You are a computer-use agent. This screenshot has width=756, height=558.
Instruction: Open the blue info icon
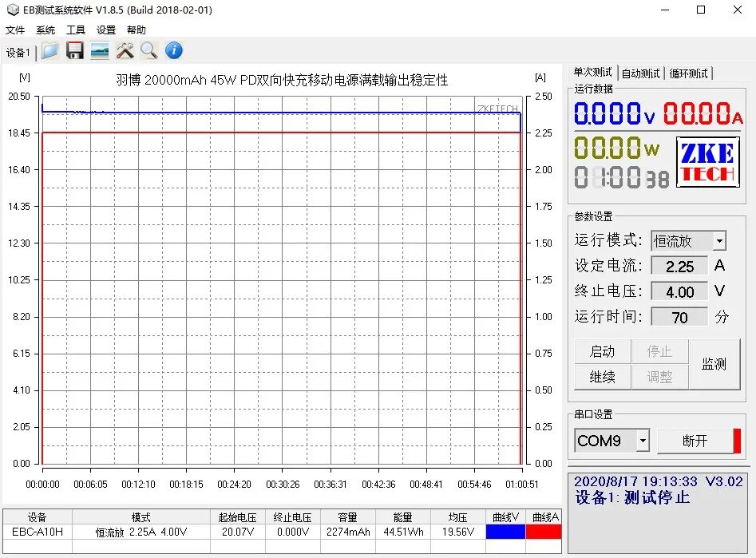[174, 50]
